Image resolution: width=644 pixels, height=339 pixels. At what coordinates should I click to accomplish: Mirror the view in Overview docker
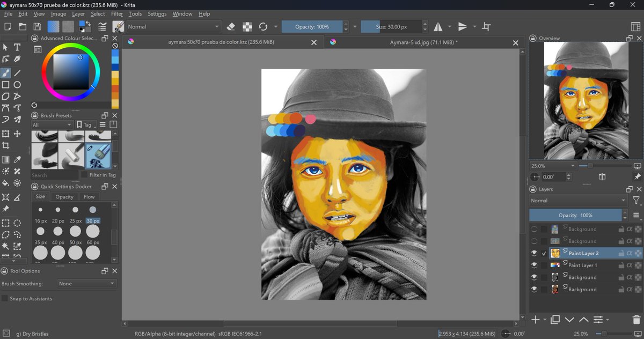[x=602, y=177]
